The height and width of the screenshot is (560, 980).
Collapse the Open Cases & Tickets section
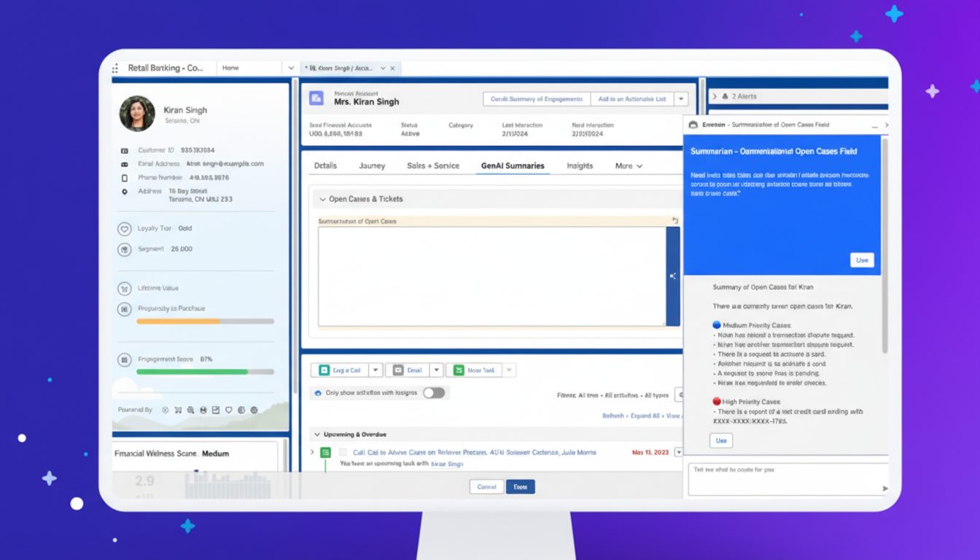click(x=322, y=198)
